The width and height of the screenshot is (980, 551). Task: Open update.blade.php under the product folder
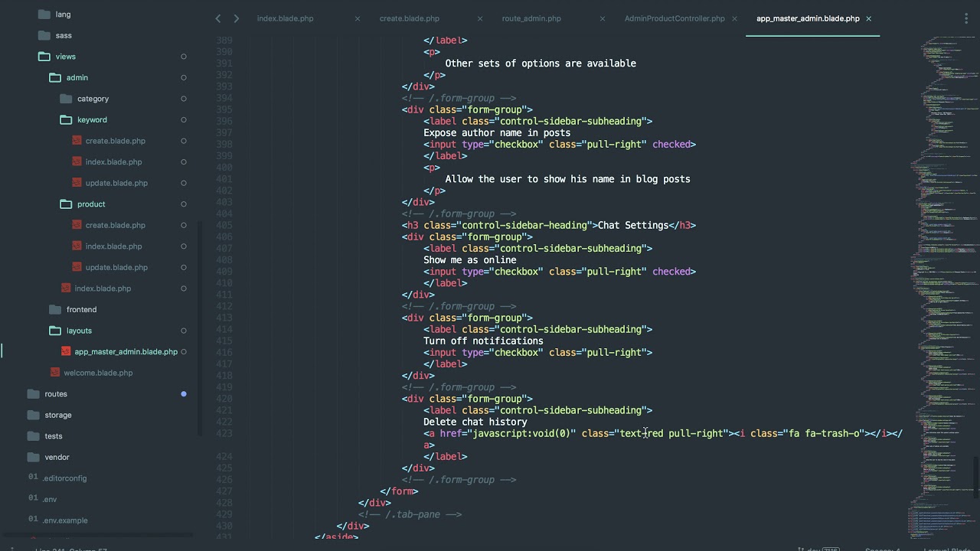[x=116, y=267]
